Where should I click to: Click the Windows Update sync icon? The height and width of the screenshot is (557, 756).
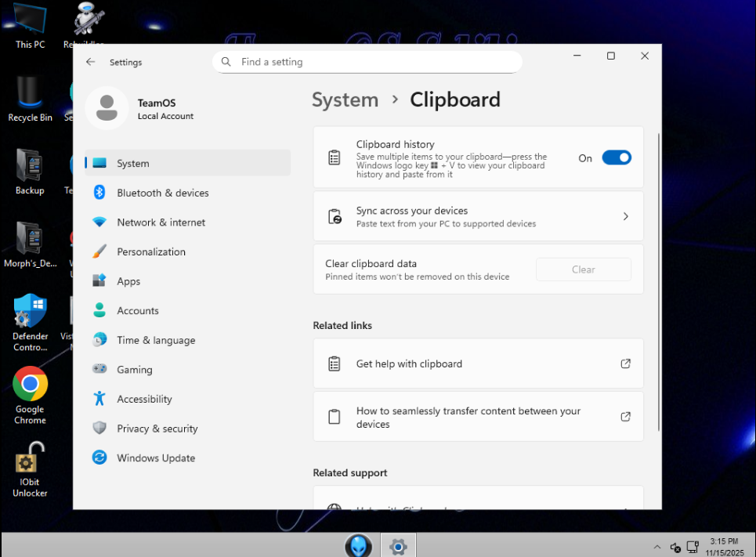coord(99,458)
